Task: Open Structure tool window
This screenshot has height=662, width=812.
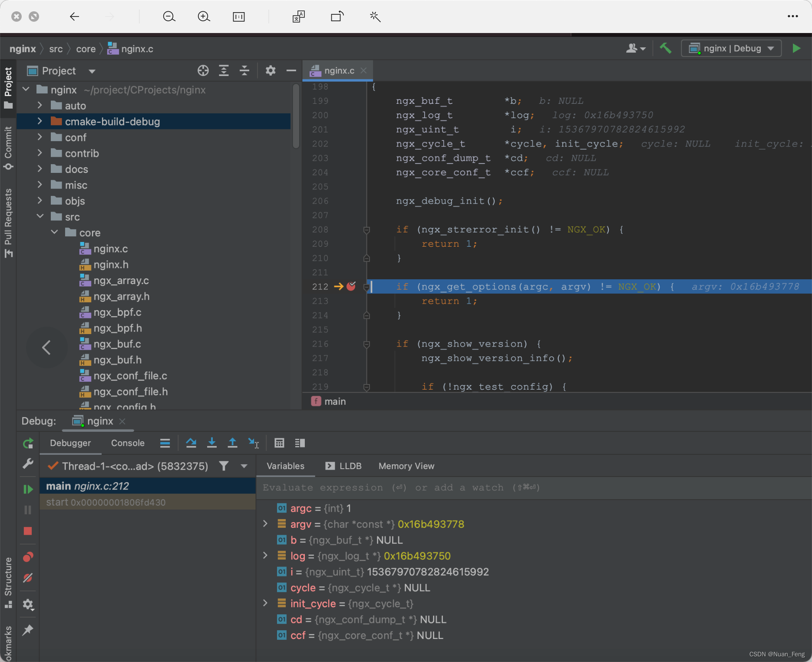Action: pyautogui.click(x=8, y=583)
